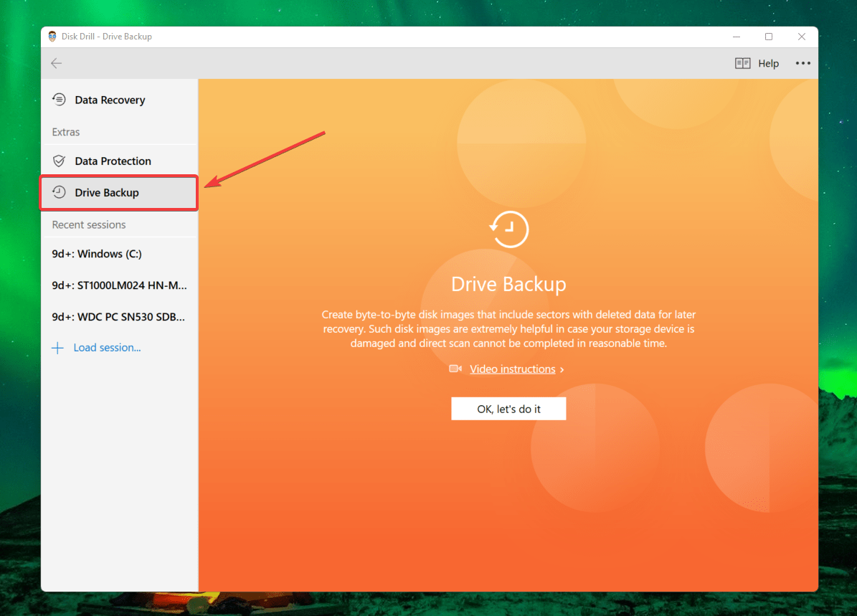Open the three-dot more options menu
Screen dimensions: 857x616
coord(802,63)
